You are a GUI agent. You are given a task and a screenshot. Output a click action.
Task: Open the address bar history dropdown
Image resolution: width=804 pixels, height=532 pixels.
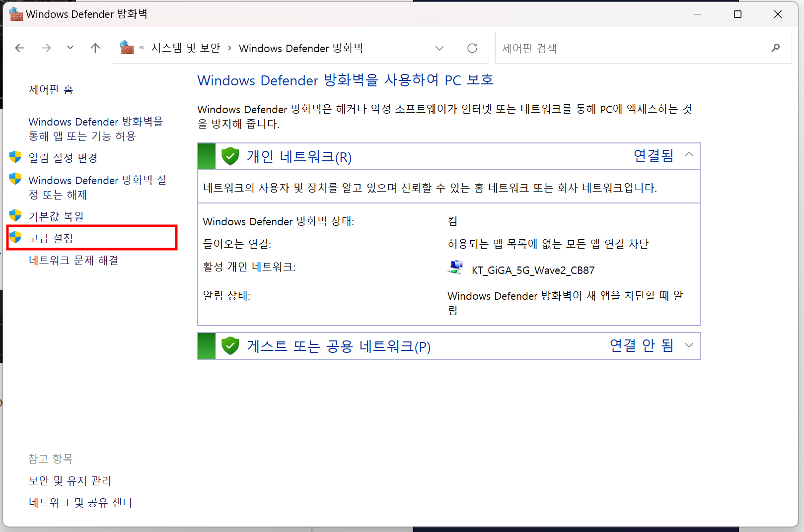coord(439,48)
